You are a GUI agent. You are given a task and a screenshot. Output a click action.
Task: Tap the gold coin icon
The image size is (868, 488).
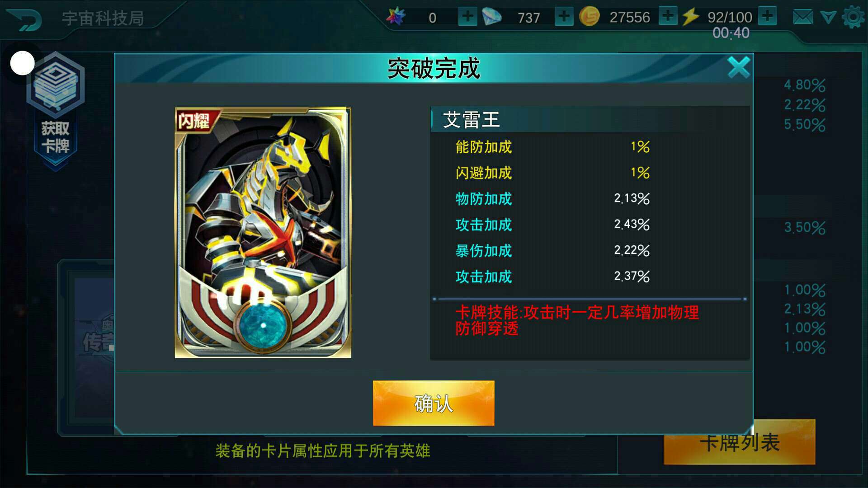click(x=589, y=17)
